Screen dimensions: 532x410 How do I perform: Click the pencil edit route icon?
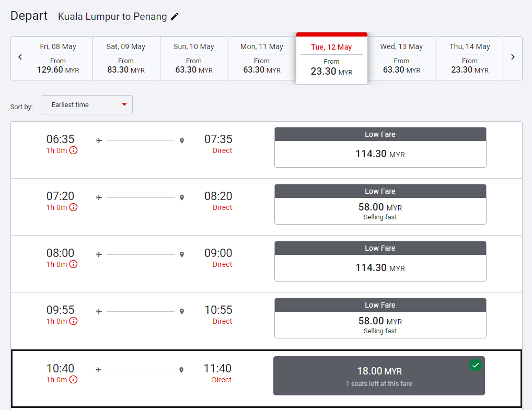175,17
